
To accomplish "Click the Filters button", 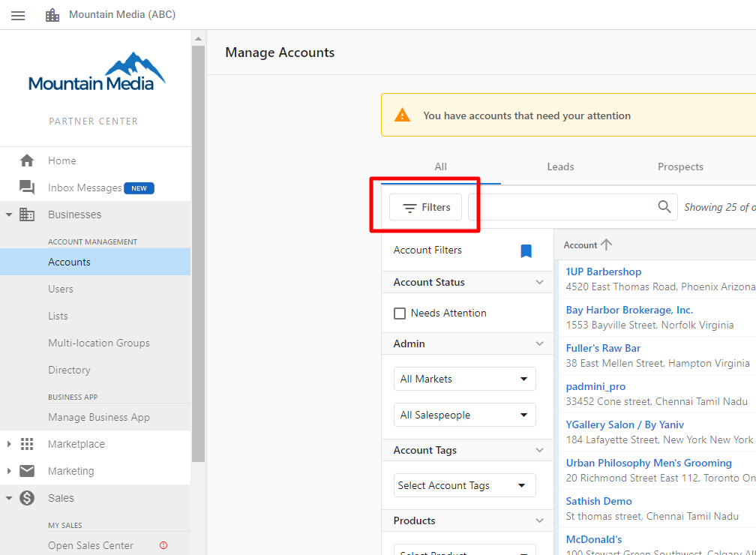I will pos(426,207).
